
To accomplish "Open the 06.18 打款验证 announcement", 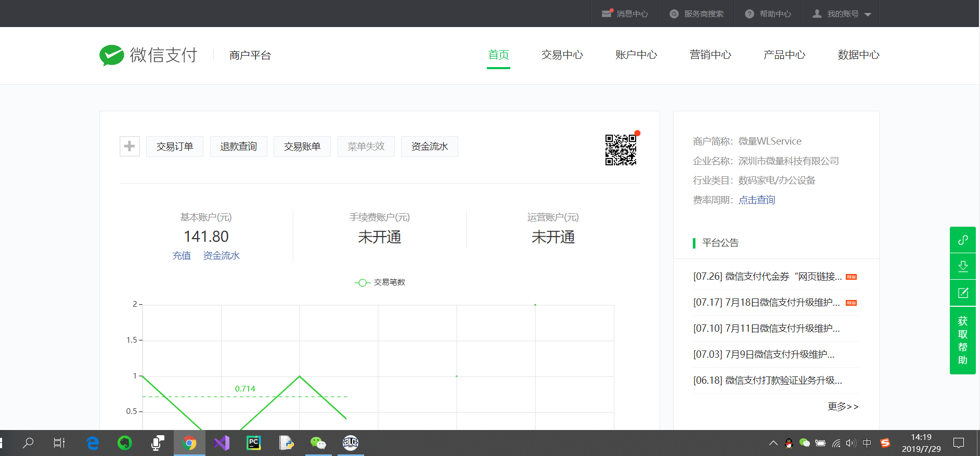I will (768, 381).
